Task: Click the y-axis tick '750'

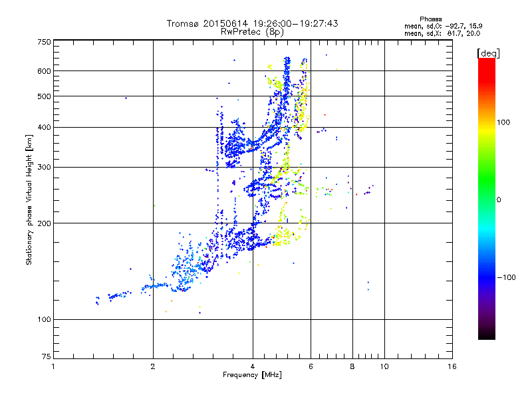Action: [x=44, y=42]
